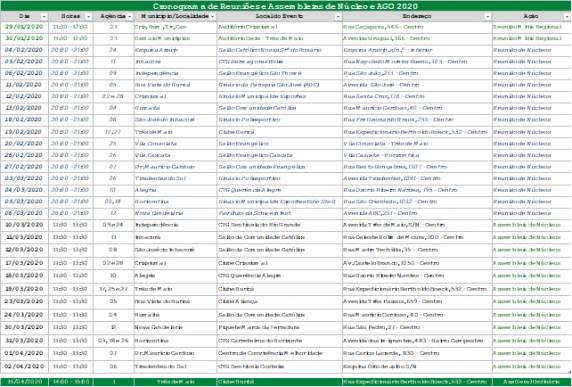Click the date cell 29/01/2020
572x387 pixels.
[24, 27]
